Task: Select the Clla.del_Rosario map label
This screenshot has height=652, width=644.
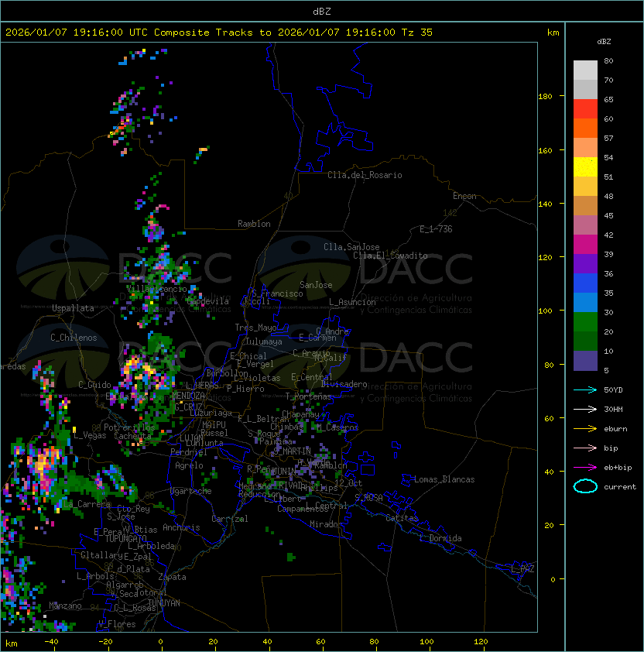Action: (x=365, y=175)
